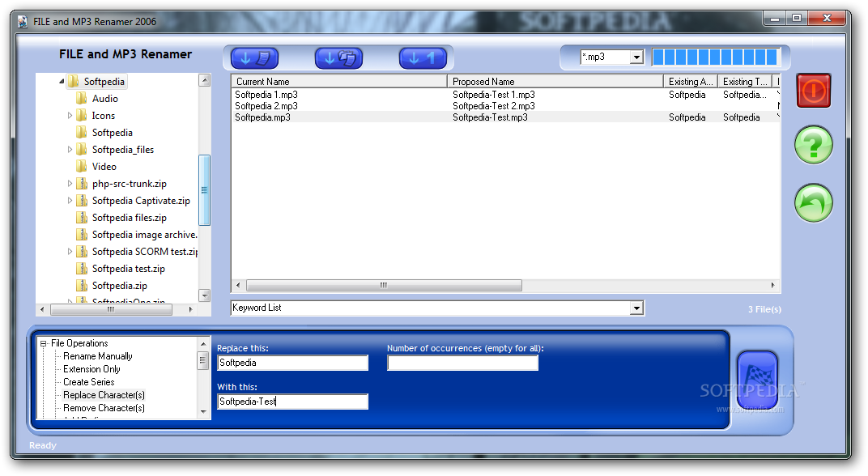Open the *.mp3 file filter dropdown
868x476 pixels.
636,57
